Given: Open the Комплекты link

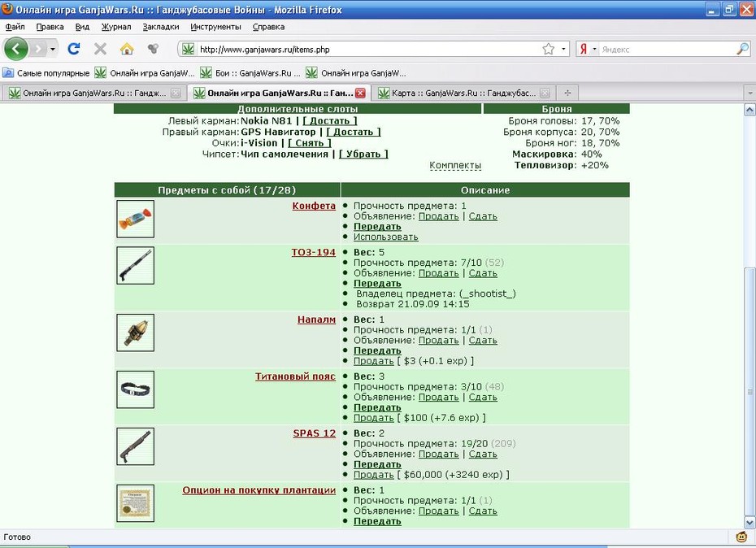Looking at the screenshot, I should 455,166.
